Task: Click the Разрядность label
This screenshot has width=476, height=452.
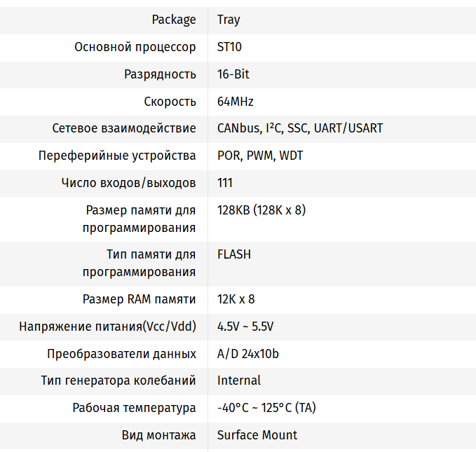Action: coord(160,74)
